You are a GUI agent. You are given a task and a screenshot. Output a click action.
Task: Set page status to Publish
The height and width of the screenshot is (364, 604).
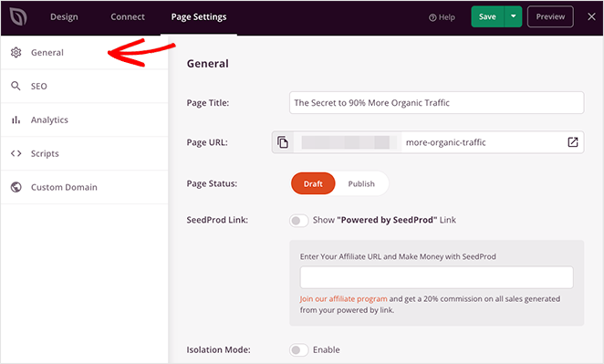(x=361, y=183)
